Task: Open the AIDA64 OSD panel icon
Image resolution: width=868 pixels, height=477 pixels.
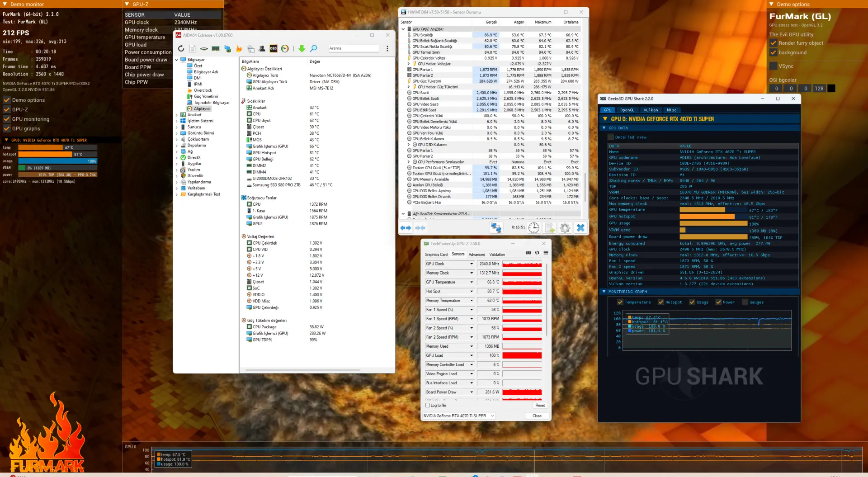Action: [273, 48]
